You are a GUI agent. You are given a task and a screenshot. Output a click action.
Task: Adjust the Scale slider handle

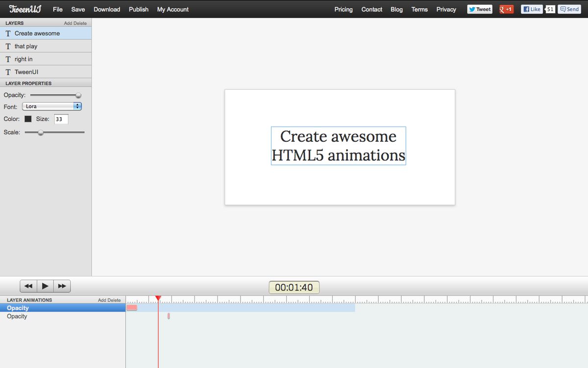tap(41, 132)
